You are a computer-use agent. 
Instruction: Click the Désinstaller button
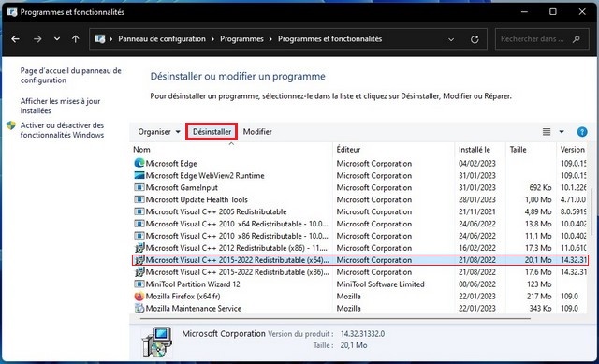pyautogui.click(x=212, y=132)
